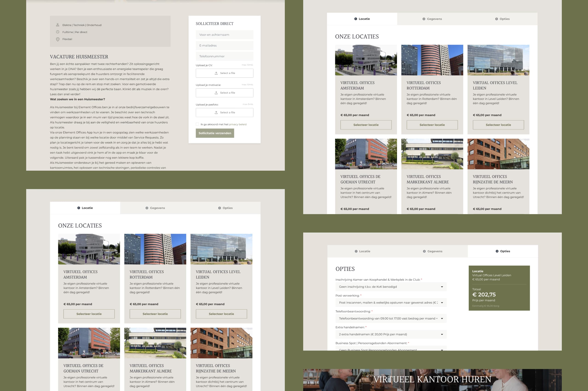
Task: Open the privacy beleid link
Action: click(237, 124)
